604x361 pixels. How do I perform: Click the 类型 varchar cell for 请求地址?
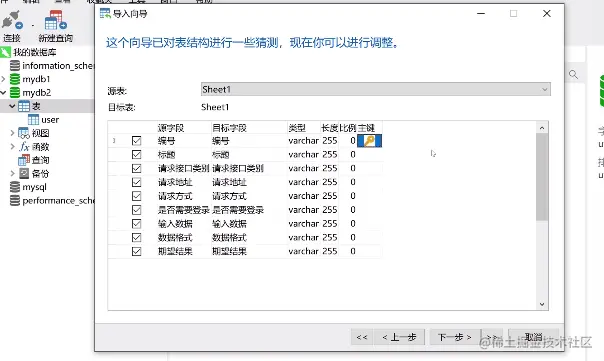(304, 182)
